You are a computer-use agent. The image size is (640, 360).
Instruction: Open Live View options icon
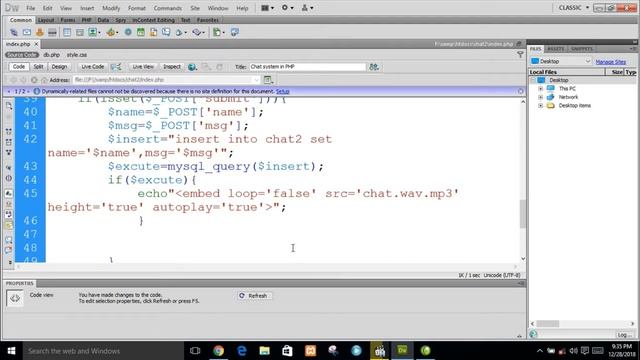tap(268, 80)
